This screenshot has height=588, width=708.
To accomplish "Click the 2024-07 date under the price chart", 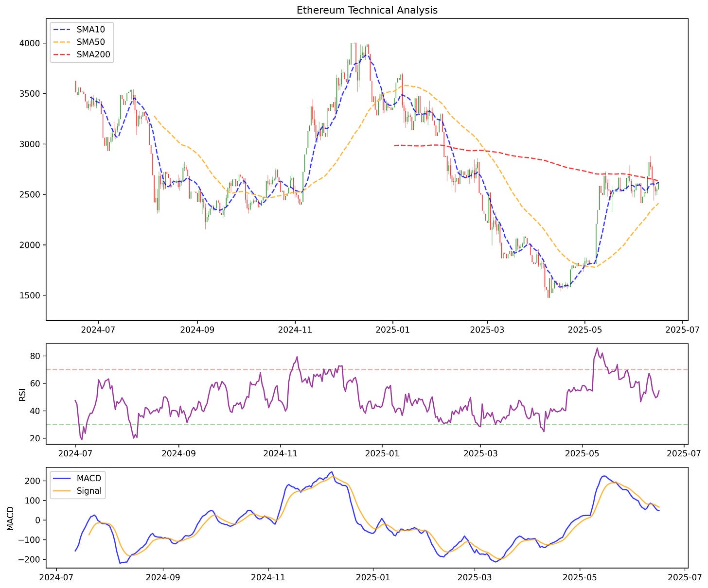I will [x=98, y=330].
